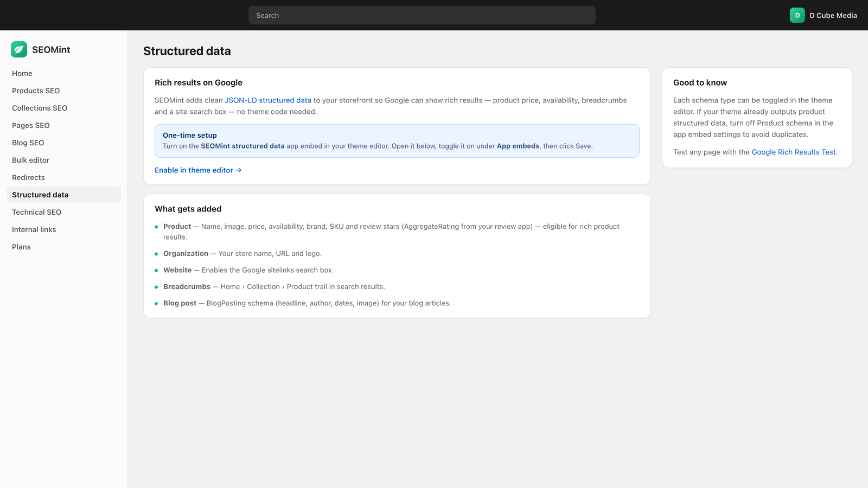Image resolution: width=868 pixels, height=488 pixels.
Task: Open the Home sidebar item
Action: [x=63, y=73]
